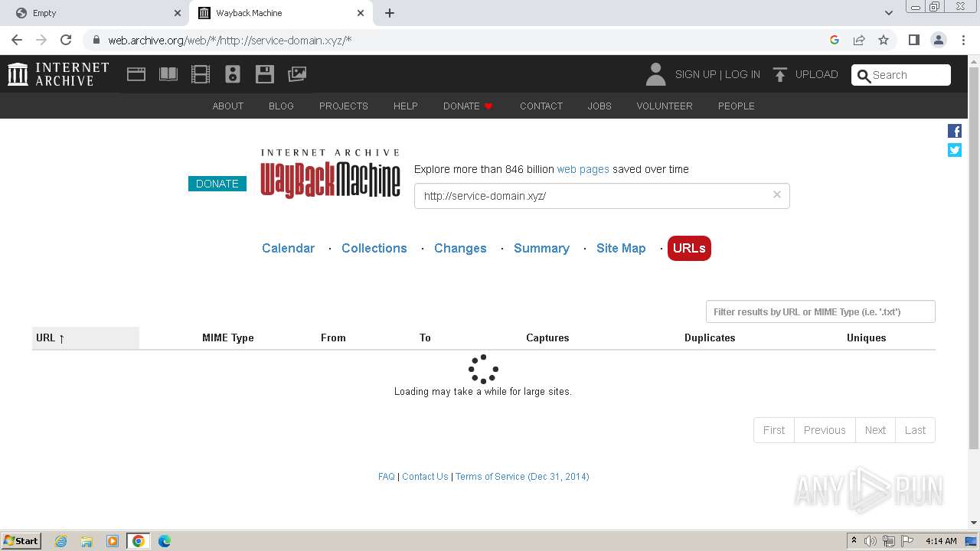Open a new browser tab
Screen dimensions: 980x551
390,13
